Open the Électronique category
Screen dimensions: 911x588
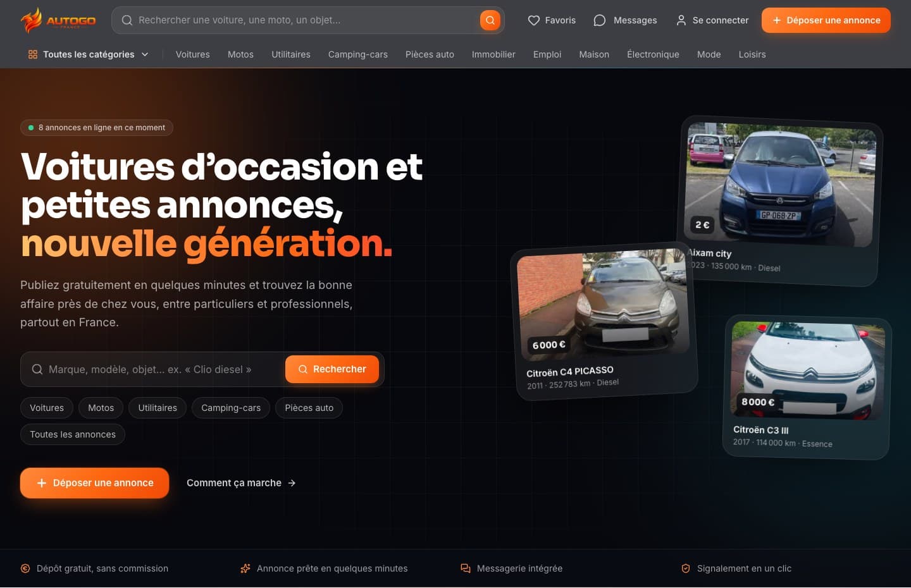(x=653, y=54)
